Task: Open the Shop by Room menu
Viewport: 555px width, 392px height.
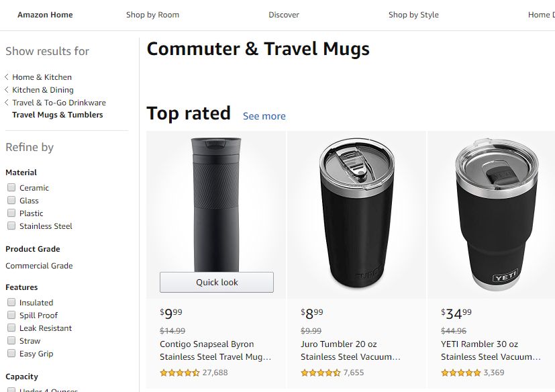Action: click(154, 14)
